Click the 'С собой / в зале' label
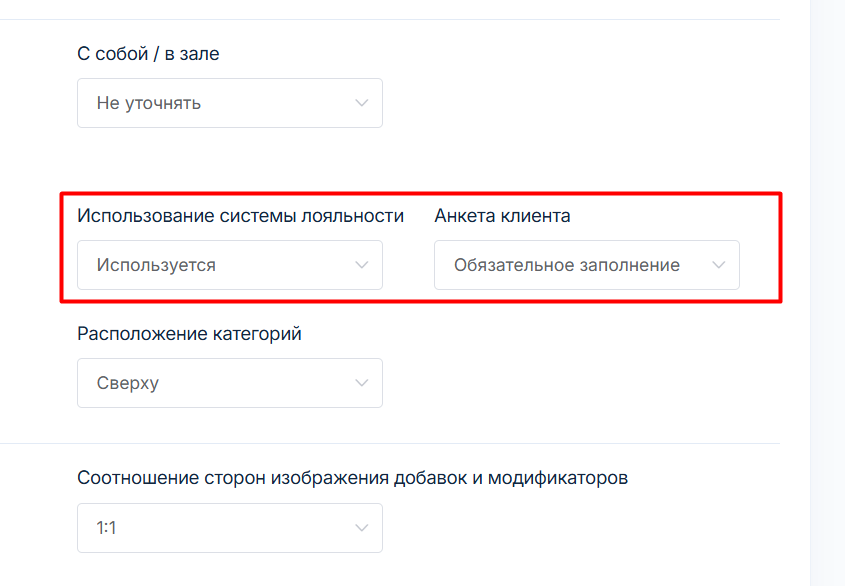The image size is (845, 586). click(148, 54)
